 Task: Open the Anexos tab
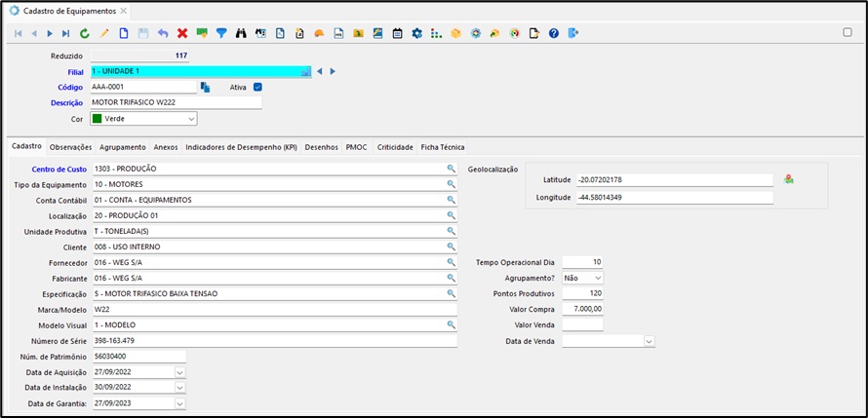point(166,147)
